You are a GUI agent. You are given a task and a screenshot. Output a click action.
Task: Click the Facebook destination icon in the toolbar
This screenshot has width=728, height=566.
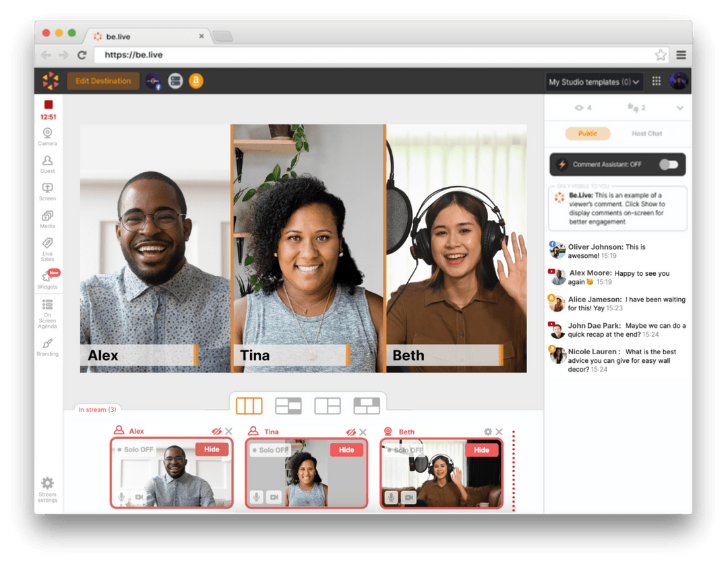[154, 81]
